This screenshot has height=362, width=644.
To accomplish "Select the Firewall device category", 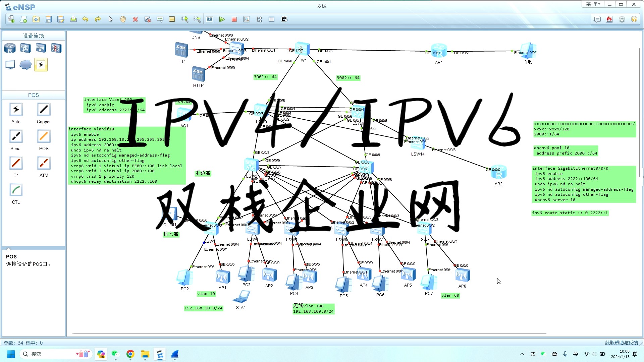I will click(56, 48).
